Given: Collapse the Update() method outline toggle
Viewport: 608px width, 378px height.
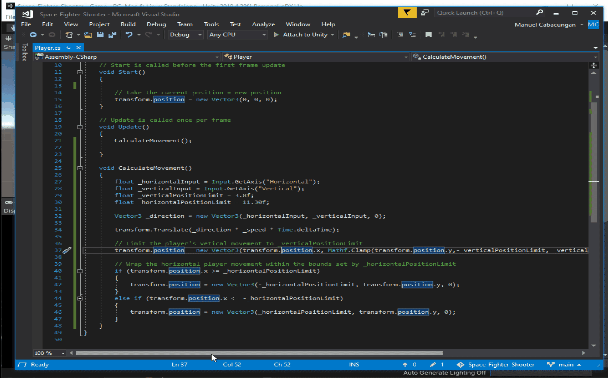Looking at the screenshot, I should [x=79, y=127].
